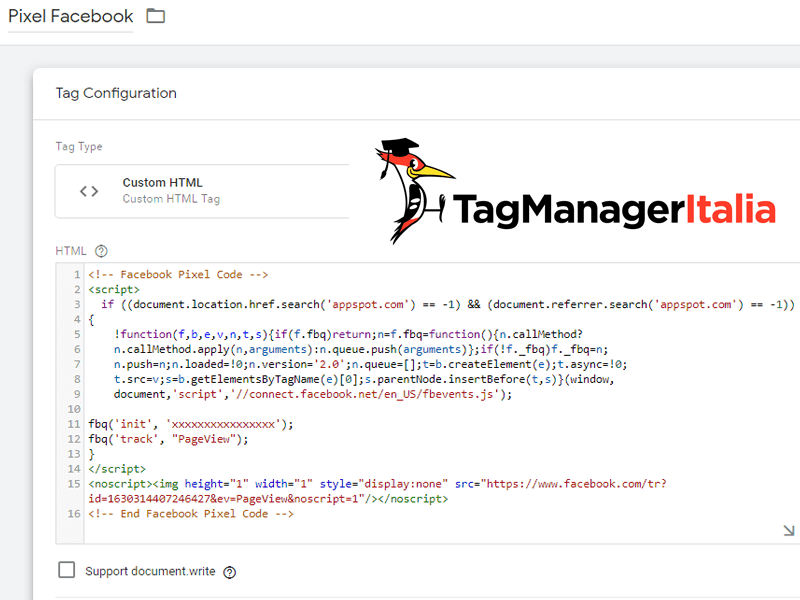
Task: Open help icon next to Support document.write
Action: pyautogui.click(x=230, y=572)
